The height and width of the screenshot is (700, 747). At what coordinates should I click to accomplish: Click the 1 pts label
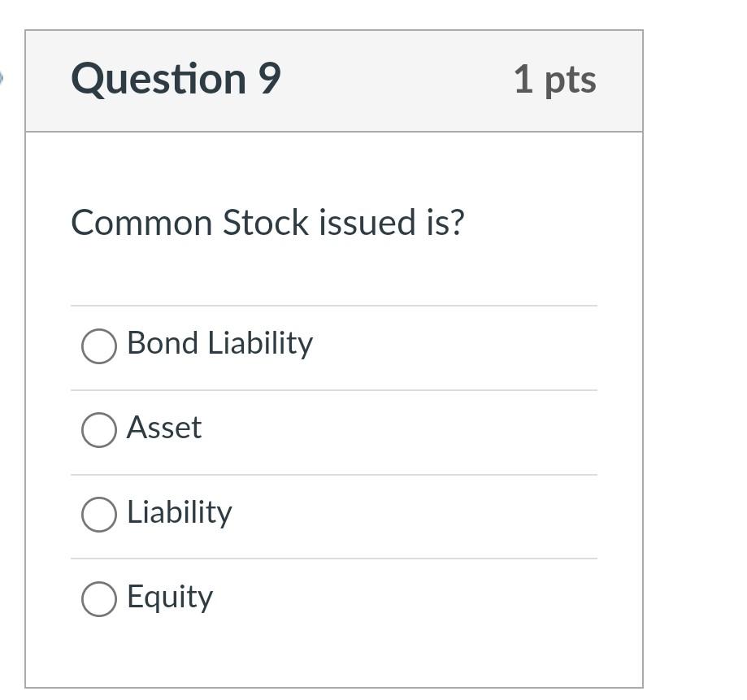click(556, 79)
